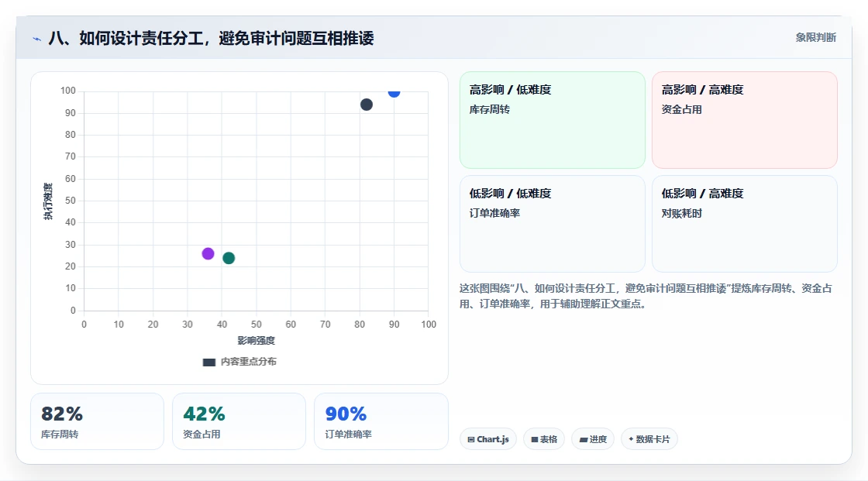
Task: Select the 高影响 / 高难度 quadrant card
Action: pyautogui.click(x=745, y=119)
